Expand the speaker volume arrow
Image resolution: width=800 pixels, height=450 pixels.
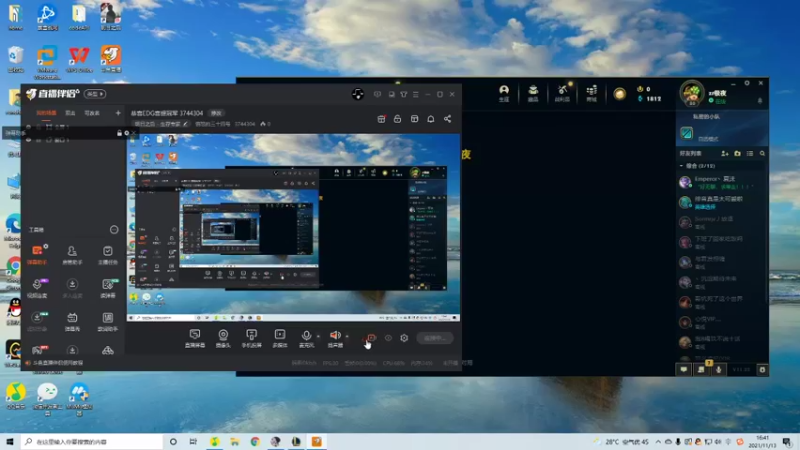pyautogui.click(x=347, y=335)
